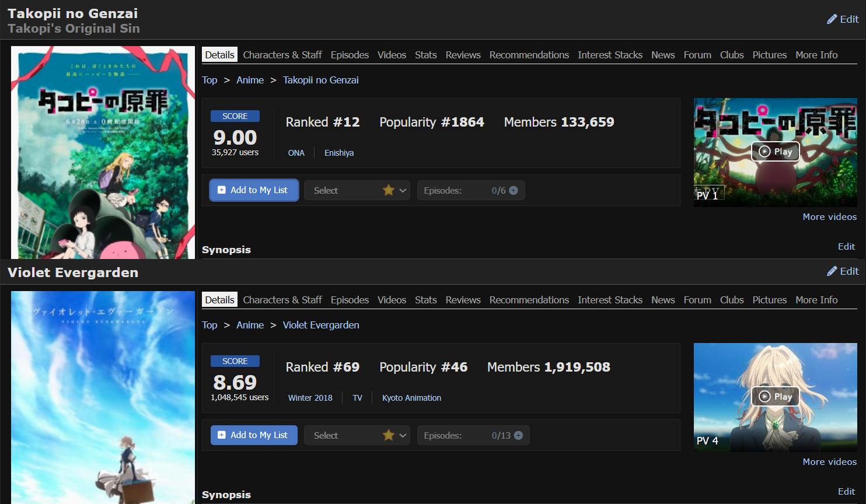Open Violet Evergarden's Pictures tab

(x=770, y=300)
